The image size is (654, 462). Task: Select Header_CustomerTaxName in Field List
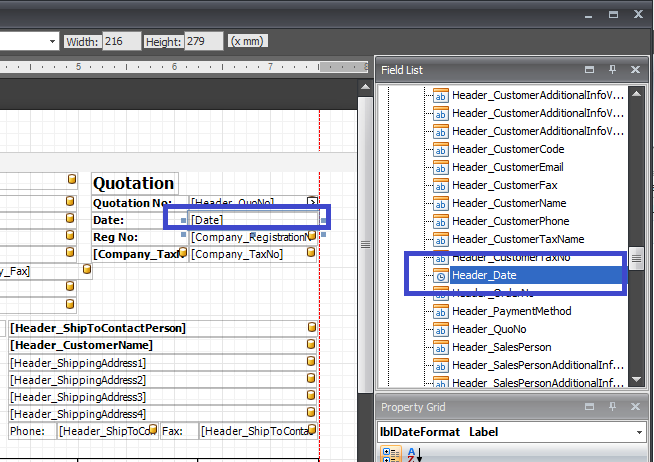tap(518, 239)
